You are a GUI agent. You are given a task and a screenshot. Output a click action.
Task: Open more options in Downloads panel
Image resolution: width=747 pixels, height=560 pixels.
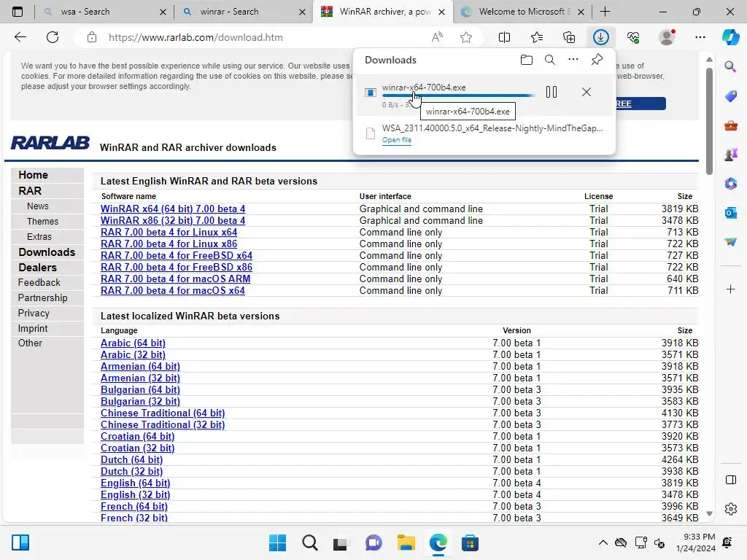(x=573, y=60)
